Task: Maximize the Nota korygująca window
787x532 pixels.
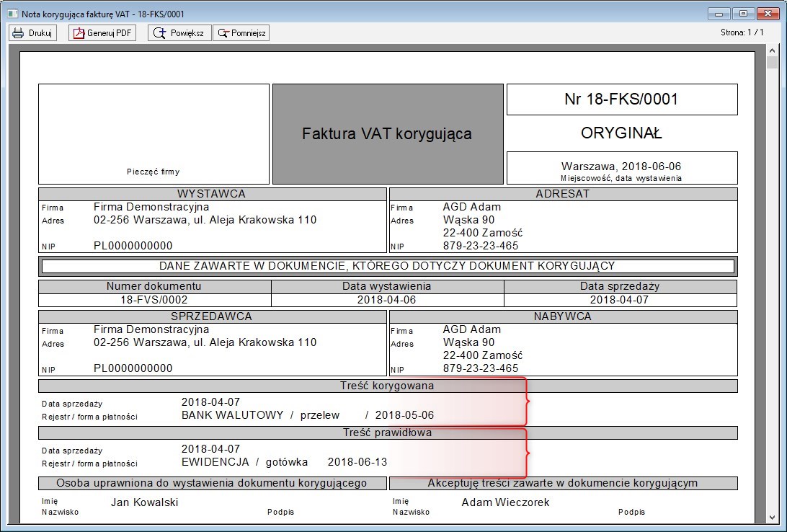Action: click(742, 13)
